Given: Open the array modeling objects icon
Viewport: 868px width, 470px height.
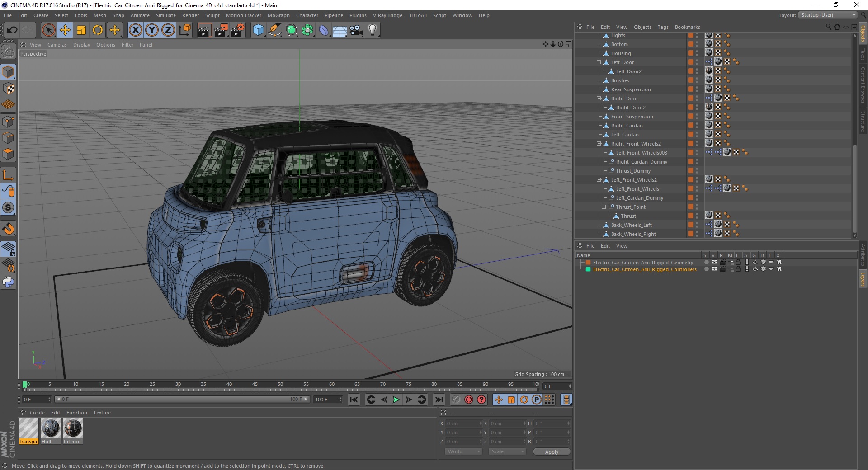Looking at the screenshot, I should [x=308, y=30].
